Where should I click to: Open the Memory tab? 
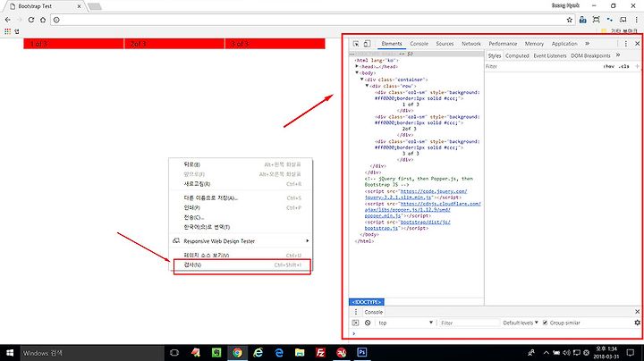(534, 44)
